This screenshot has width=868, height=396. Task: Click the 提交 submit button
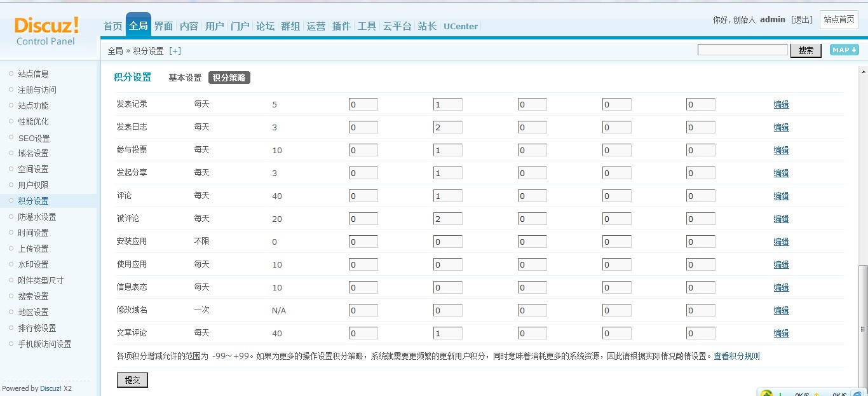[x=132, y=380]
